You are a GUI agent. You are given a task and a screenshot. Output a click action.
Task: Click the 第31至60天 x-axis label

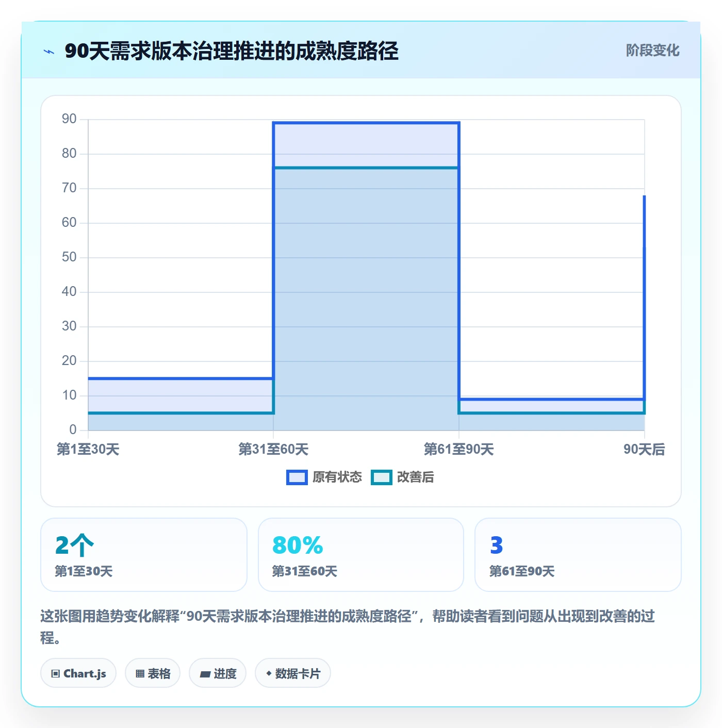tap(273, 450)
